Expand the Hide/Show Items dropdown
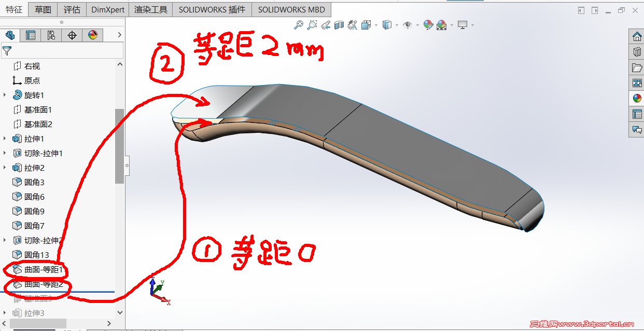Viewport: 644px width, 331px height. 418,24
